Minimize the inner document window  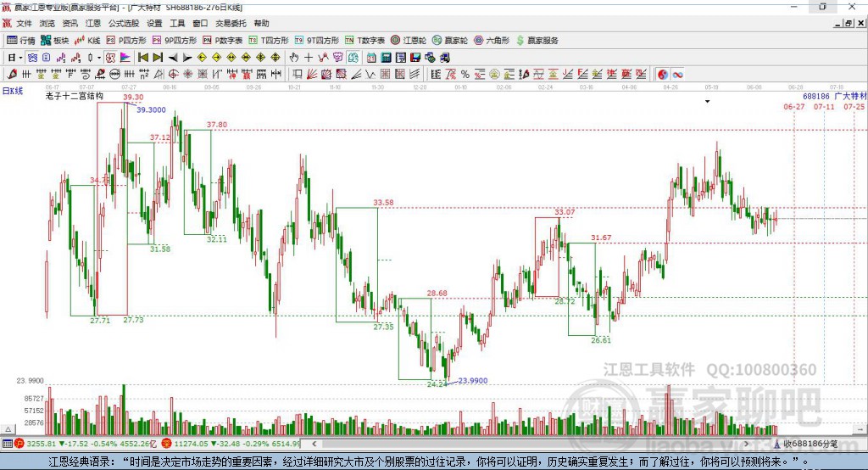(x=838, y=23)
